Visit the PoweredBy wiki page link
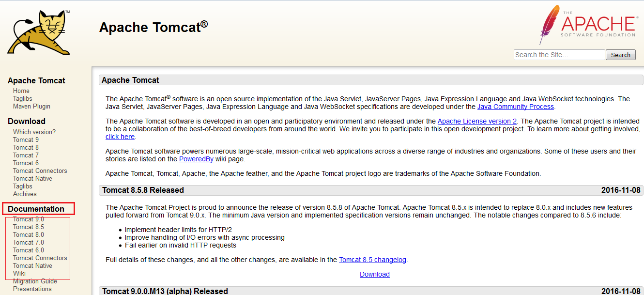 click(x=196, y=159)
